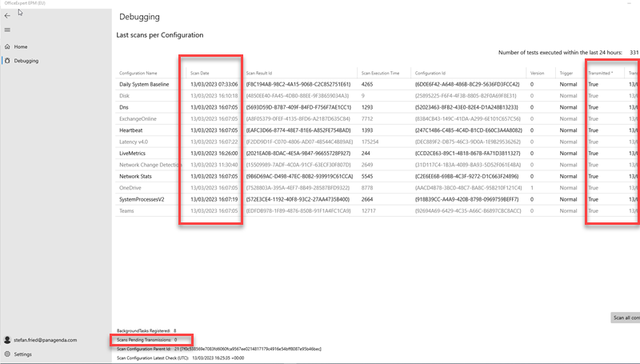Toggle the hamburger navigation menu

[7, 30]
